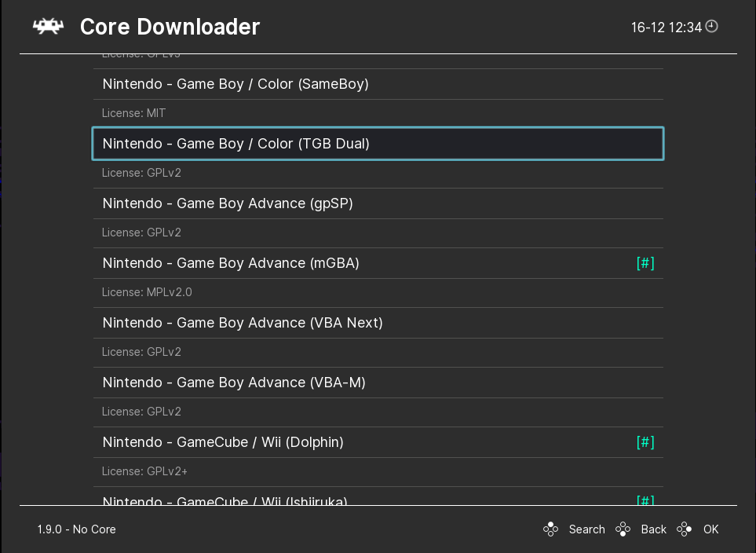The image size is (756, 553).
Task: Select Nintendo - Game Boy Advance (mGBA) core
Action: point(378,263)
